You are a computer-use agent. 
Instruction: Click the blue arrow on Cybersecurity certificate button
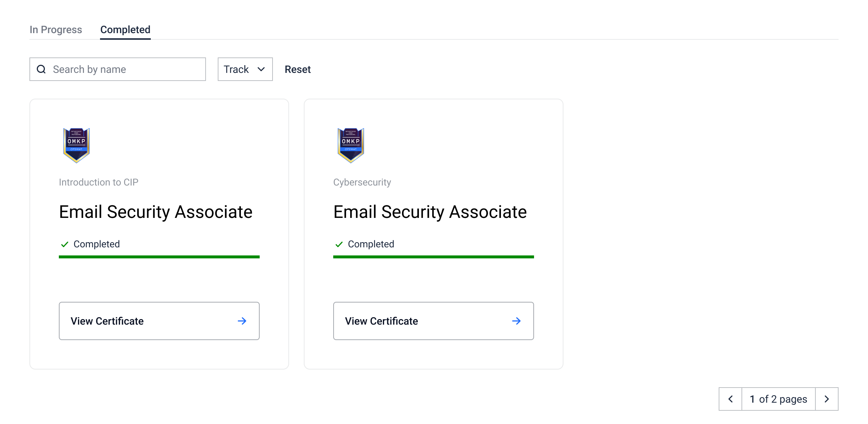click(x=516, y=321)
